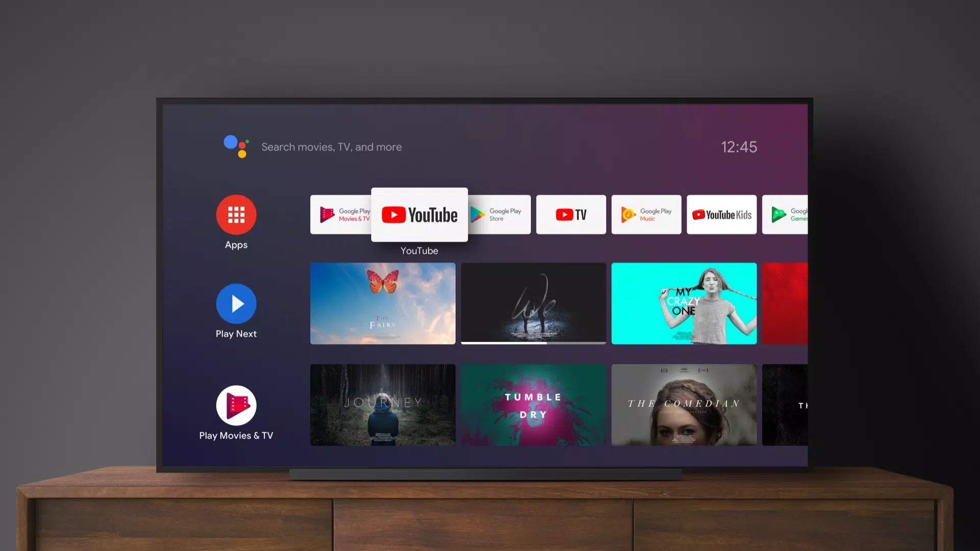
Task: View current time display 12:45
Action: pyautogui.click(x=739, y=146)
